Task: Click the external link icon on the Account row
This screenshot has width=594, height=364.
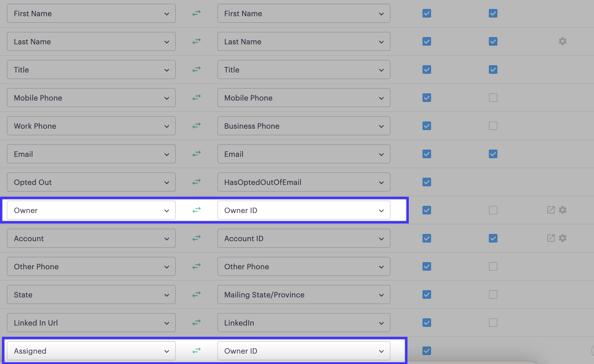Action: click(x=550, y=238)
